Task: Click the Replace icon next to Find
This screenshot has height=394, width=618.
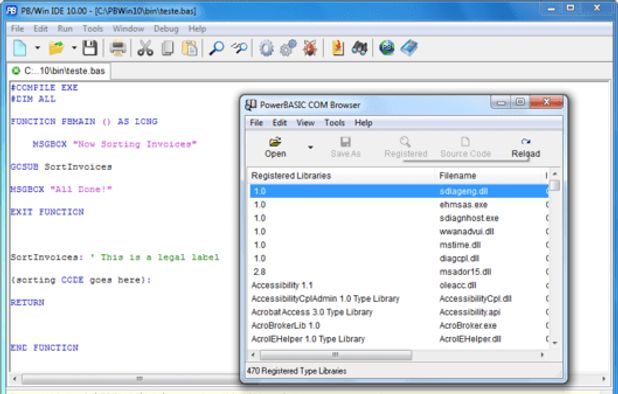Action: [x=239, y=48]
